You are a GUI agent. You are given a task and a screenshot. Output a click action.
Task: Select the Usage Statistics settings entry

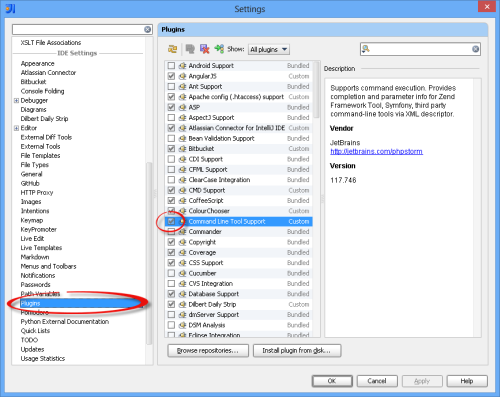tap(43, 359)
